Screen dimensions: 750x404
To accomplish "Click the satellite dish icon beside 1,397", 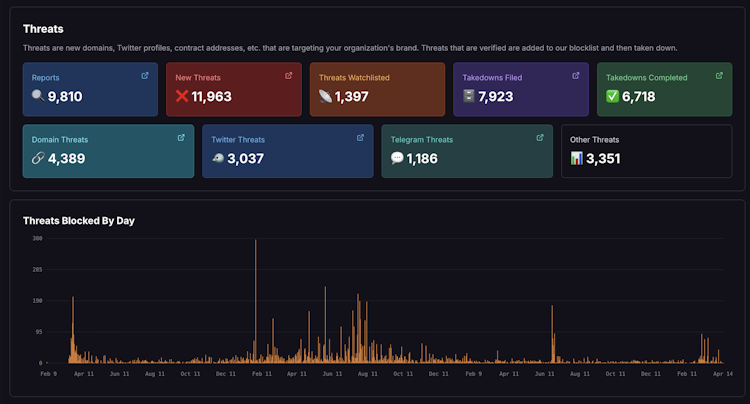I will (325, 96).
